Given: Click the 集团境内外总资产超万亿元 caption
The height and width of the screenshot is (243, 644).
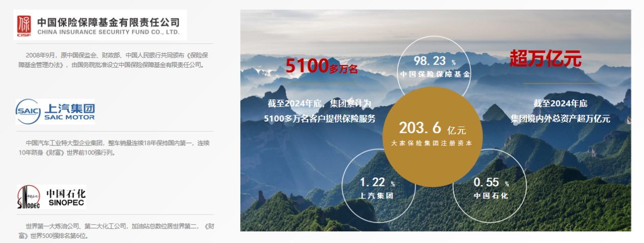Looking at the screenshot, I should [x=560, y=118].
